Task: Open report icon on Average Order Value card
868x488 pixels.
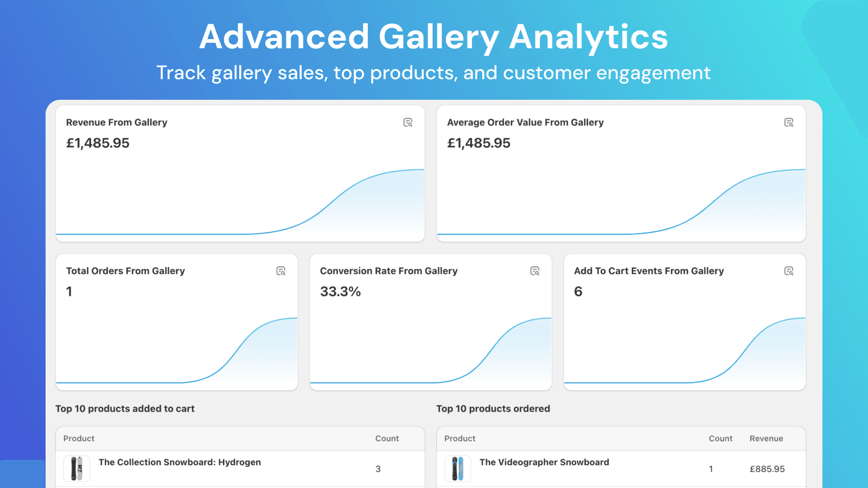Action: (789, 123)
